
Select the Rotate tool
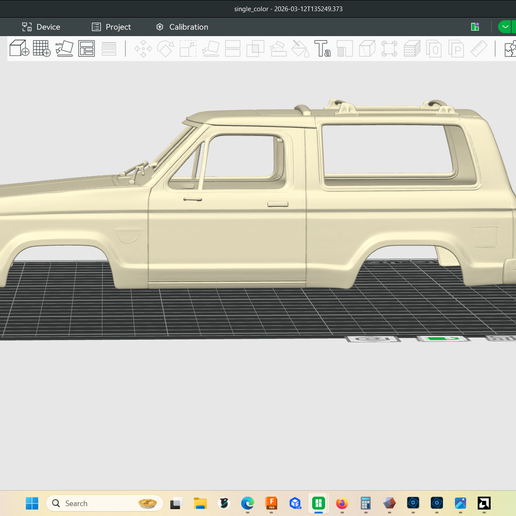click(x=166, y=49)
